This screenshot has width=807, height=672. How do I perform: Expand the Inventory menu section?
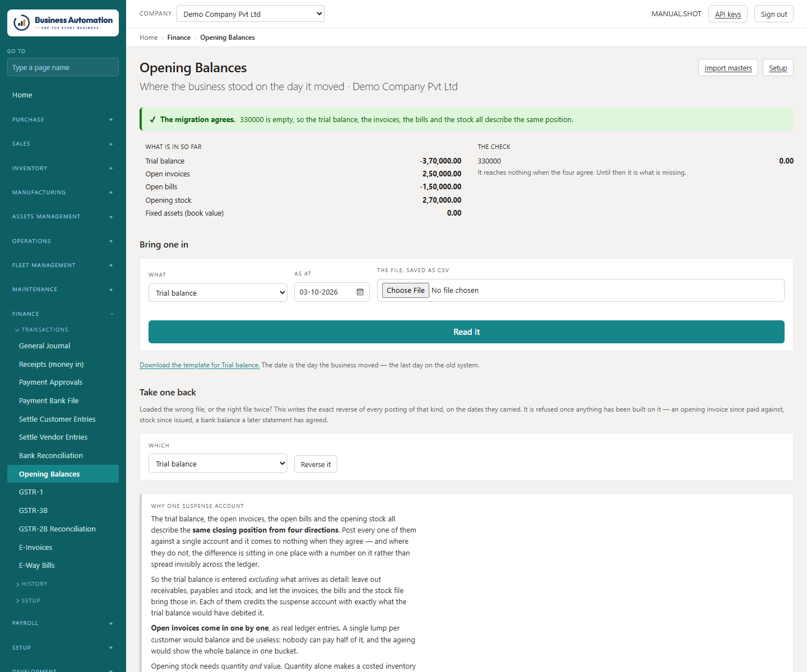(x=63, y=169)
